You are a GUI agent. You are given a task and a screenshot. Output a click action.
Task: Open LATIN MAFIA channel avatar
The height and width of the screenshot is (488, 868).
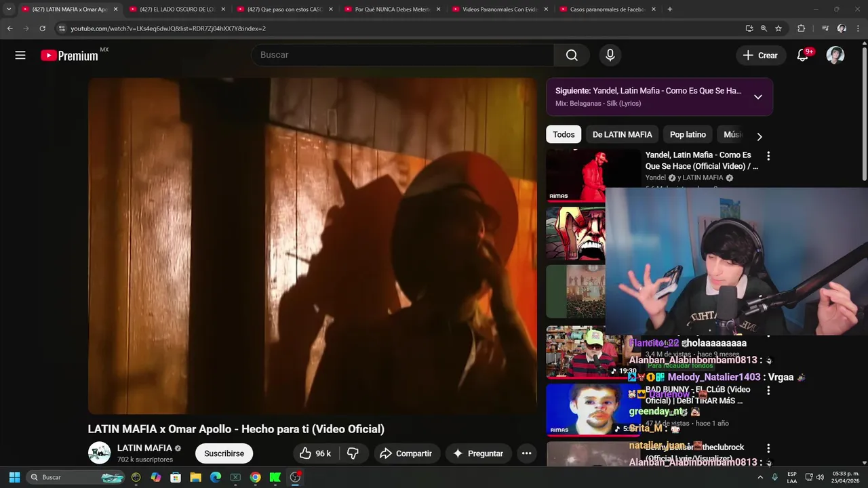pos(100,453)
